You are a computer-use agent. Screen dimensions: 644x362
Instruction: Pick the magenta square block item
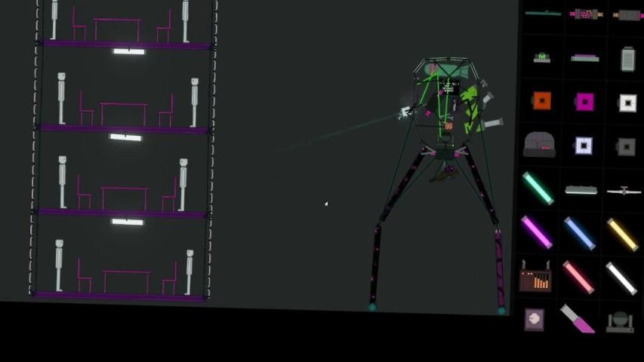click(x=584, y=102)
